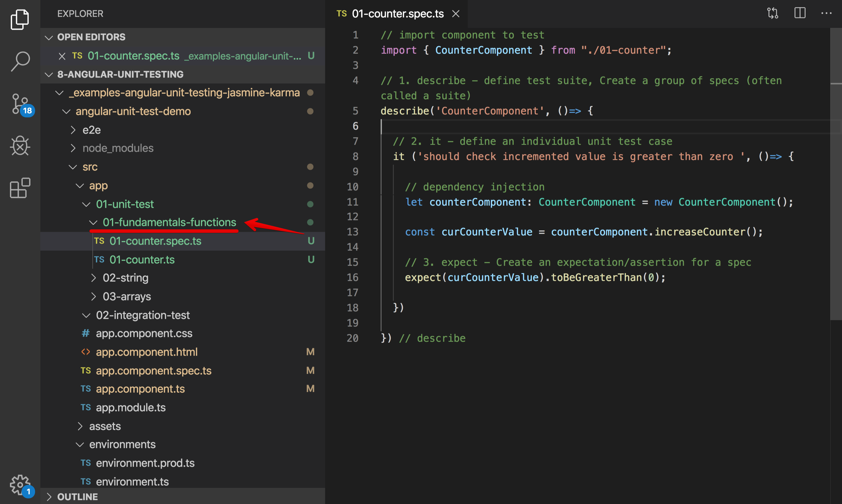Screen dimensions: 842x504
Task: Open the Extensions view
Action: pos(20,188)
